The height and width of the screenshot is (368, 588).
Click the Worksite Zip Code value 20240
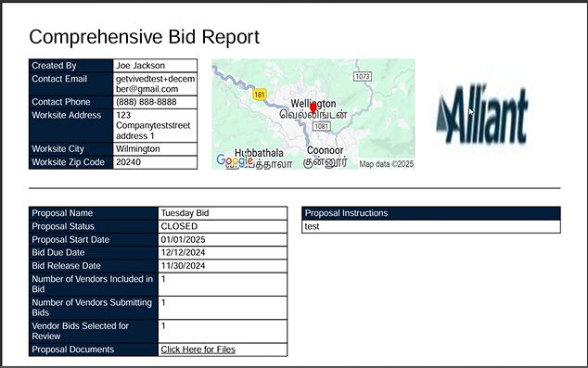(128, 162)
